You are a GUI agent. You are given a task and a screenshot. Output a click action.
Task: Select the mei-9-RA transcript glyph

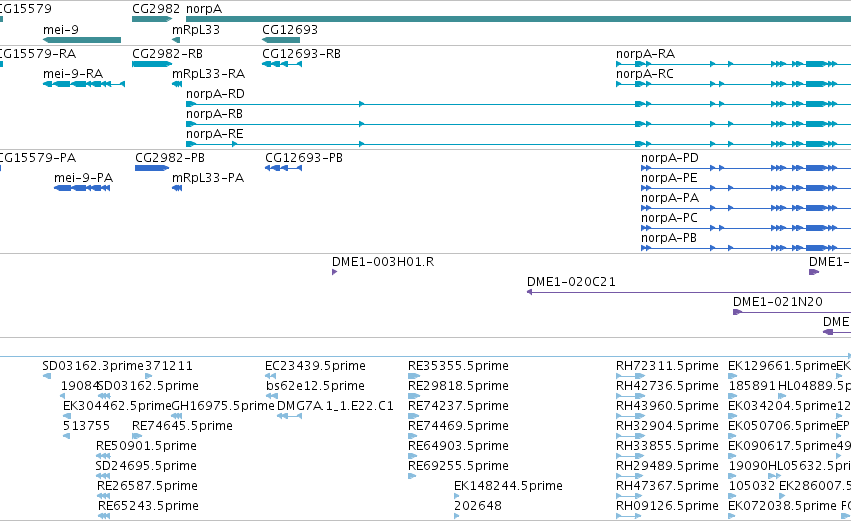(84, 84)
